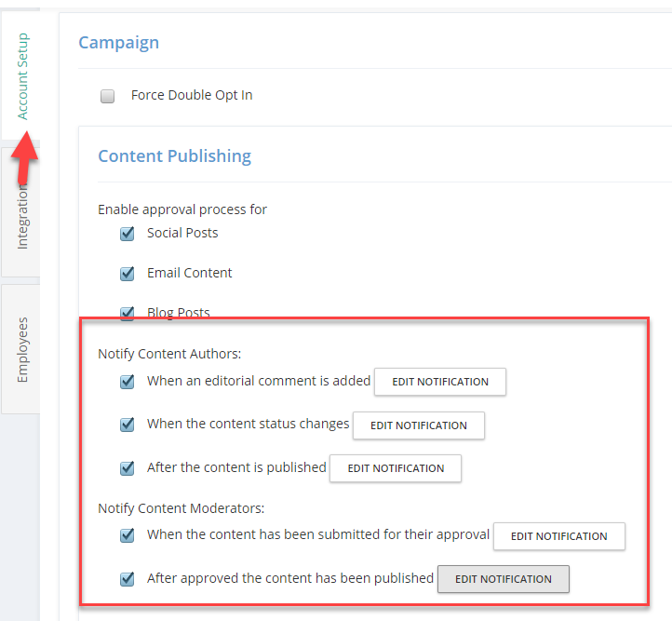Uncheck 'After the content is published' for authors
This screenshot has width=672, height=621.
pyautogui.click(x=127, y=468)
